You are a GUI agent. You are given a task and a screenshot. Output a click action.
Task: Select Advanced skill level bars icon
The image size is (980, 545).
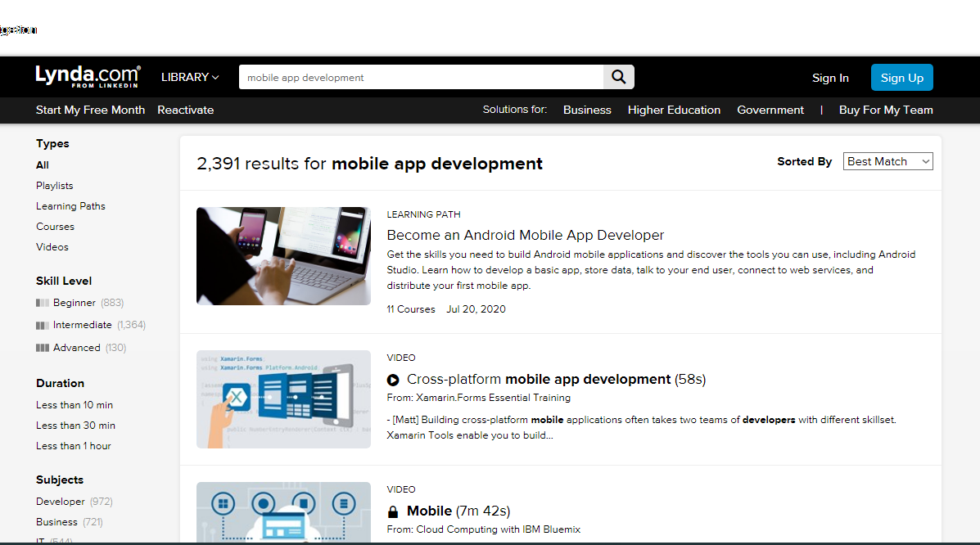43,348
